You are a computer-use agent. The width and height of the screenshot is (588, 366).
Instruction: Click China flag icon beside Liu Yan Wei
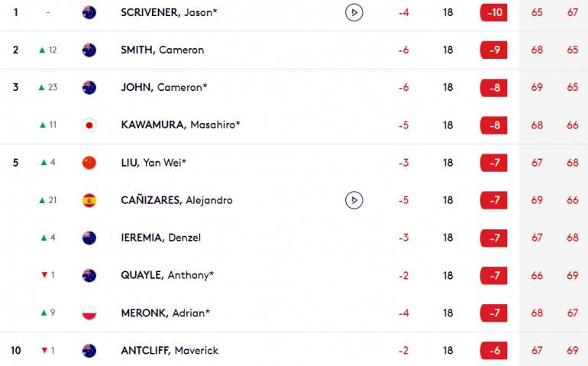[89, 163]
